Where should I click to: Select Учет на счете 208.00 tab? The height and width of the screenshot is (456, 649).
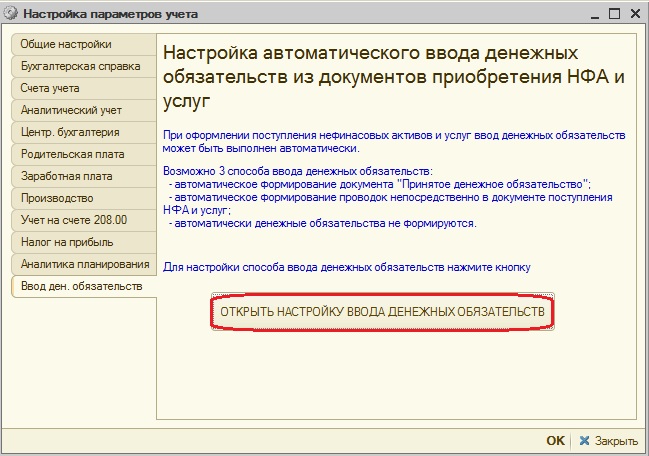[x=84, y=220]
